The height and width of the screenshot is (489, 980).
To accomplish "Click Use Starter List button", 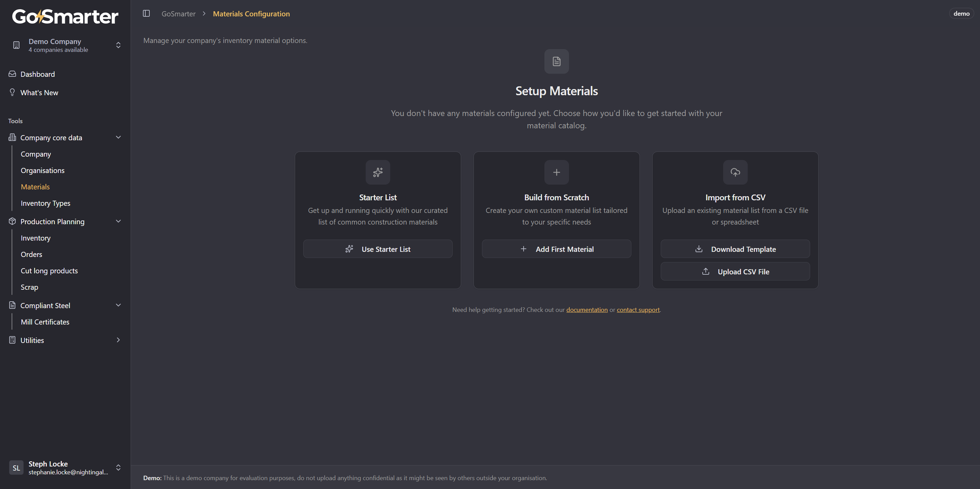I will click(377, 249).
